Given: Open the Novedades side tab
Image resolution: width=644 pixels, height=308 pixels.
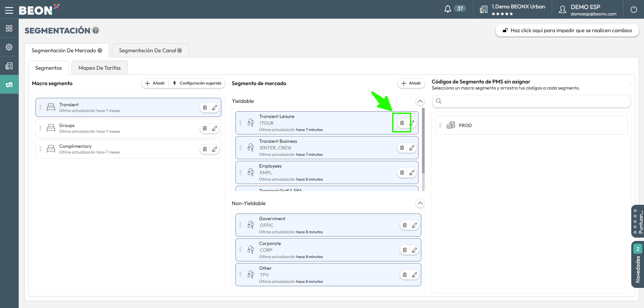Looking at the screenshot, I should coord(638,264).
